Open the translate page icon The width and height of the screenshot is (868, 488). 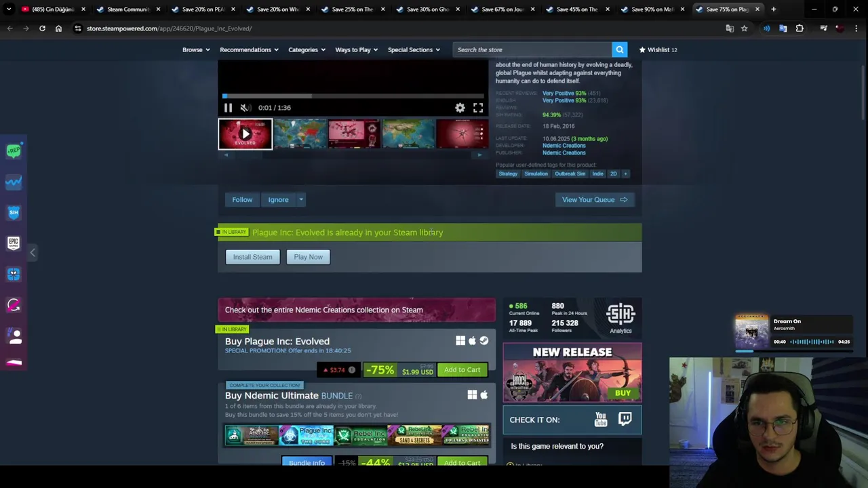click(x=730, y=28)
